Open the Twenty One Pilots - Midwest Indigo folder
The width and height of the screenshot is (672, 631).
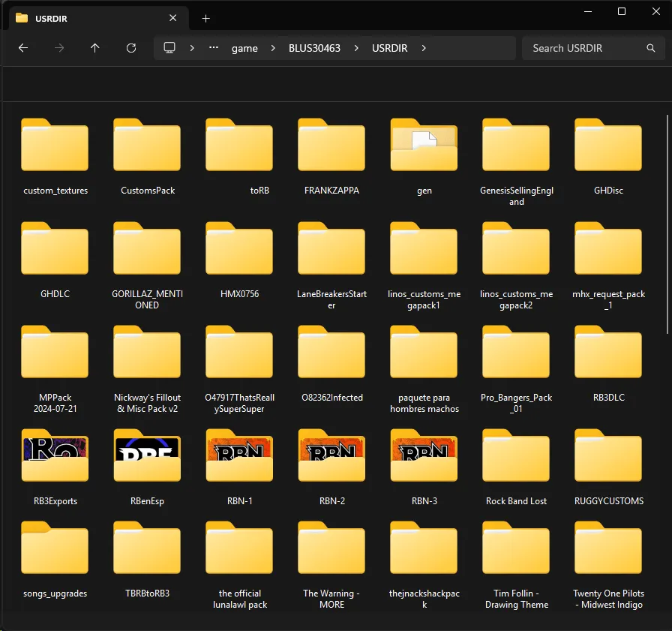[x=608, y=548]
